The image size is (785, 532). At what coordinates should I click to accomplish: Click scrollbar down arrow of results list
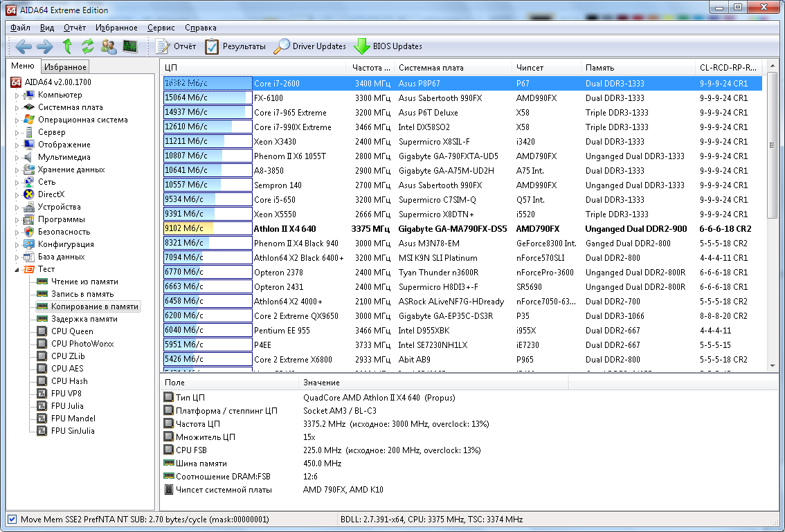(772, 366)
